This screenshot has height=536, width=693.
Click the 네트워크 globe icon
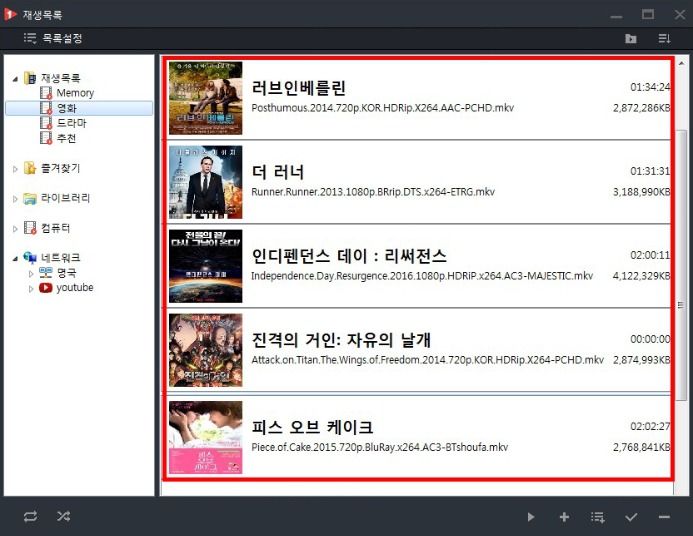[30, 258]
